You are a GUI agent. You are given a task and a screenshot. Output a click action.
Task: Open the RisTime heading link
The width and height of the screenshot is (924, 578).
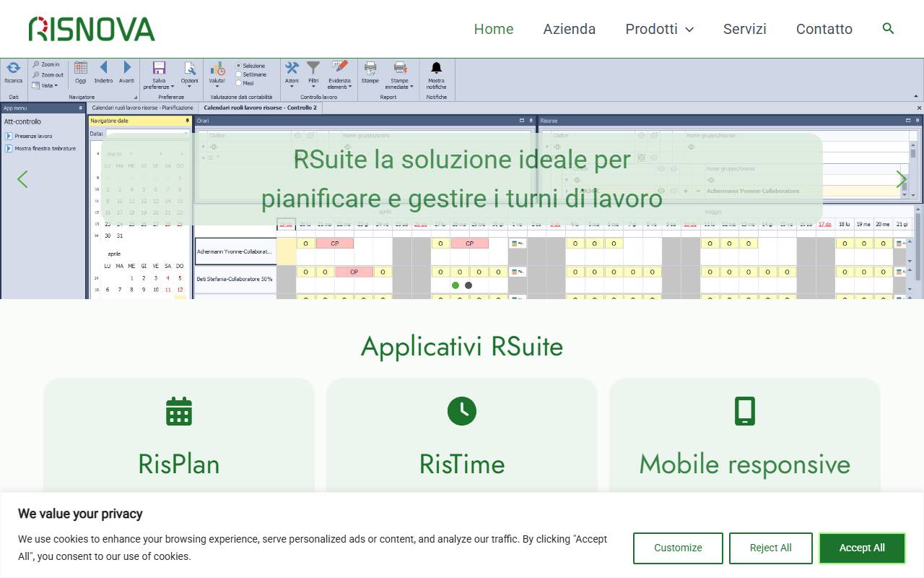[x=462, y=464]
